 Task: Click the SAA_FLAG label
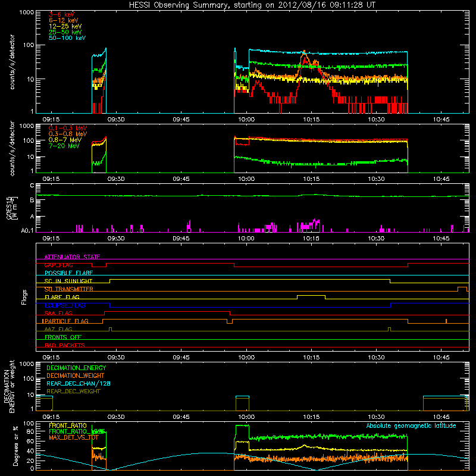point(58,313)
